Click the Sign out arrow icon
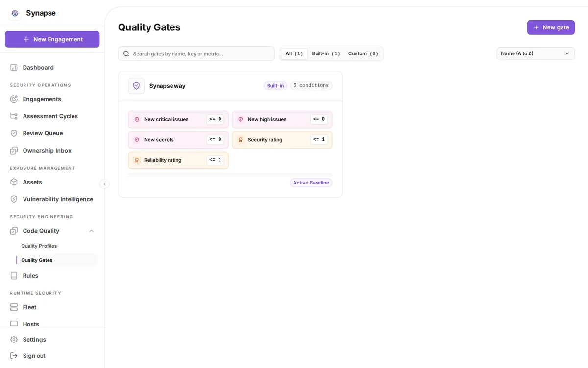Image resolution: width=588 pixels, height=368 pixels. [x=14, y=356]
